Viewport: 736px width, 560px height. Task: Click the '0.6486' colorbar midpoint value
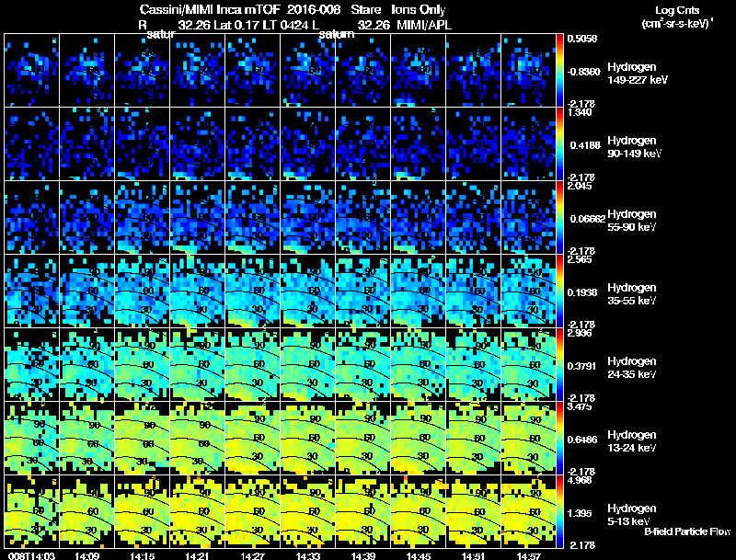click(x=582, y=440)
